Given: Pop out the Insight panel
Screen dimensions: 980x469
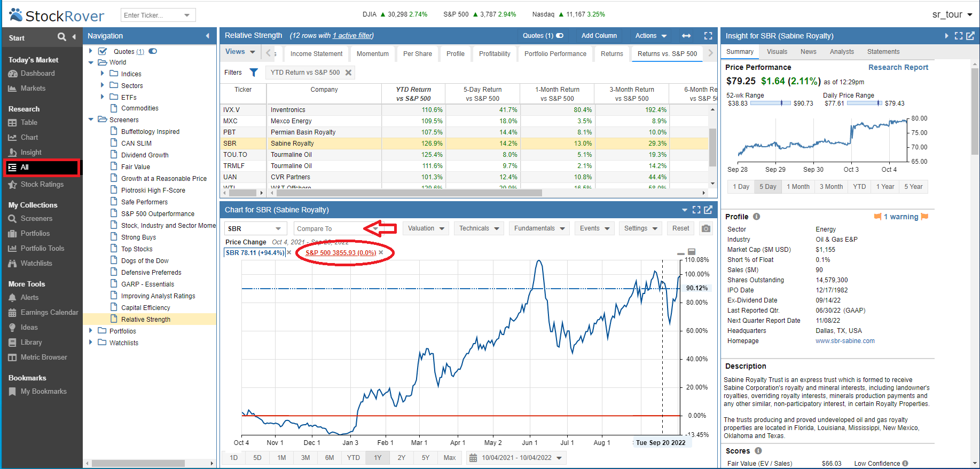Looking at the screenshot, I should [970, 36].
